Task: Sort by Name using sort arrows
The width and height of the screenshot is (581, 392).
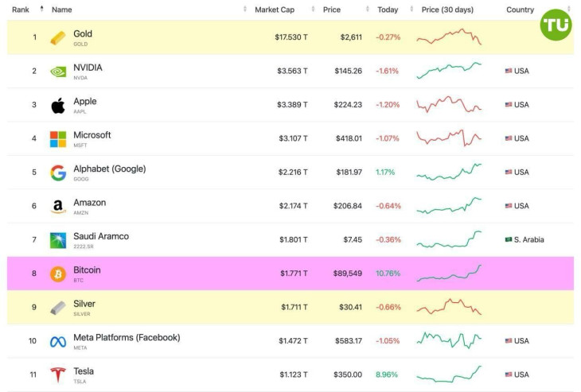Action: tap(244, 9)
